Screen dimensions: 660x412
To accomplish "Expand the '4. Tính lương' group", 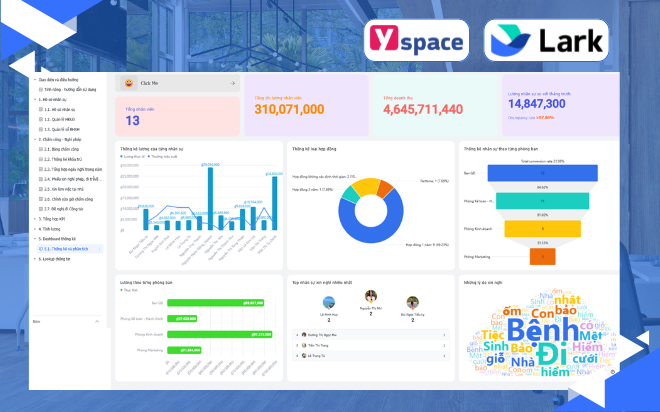I will coord(35,229).
